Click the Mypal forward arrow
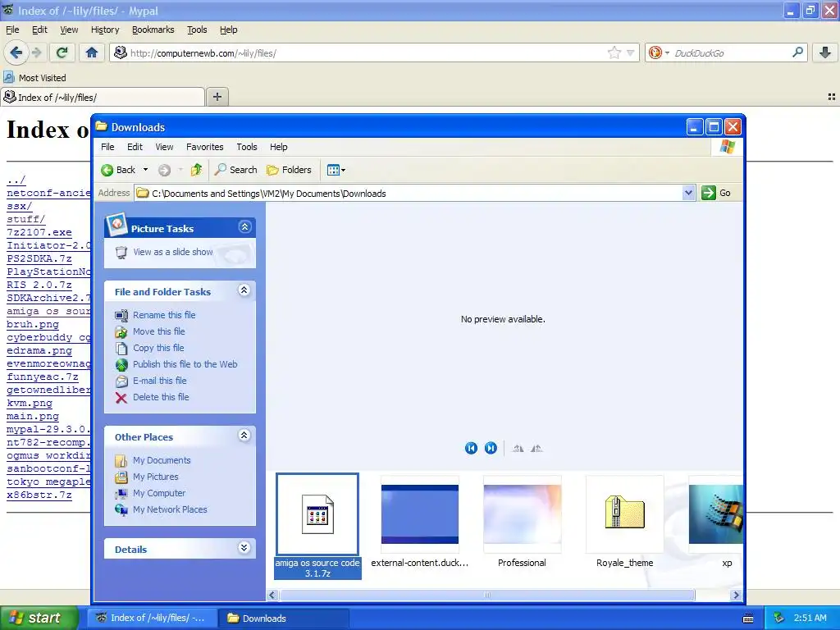Screen dimensions: 840x630 coord(36,52)
